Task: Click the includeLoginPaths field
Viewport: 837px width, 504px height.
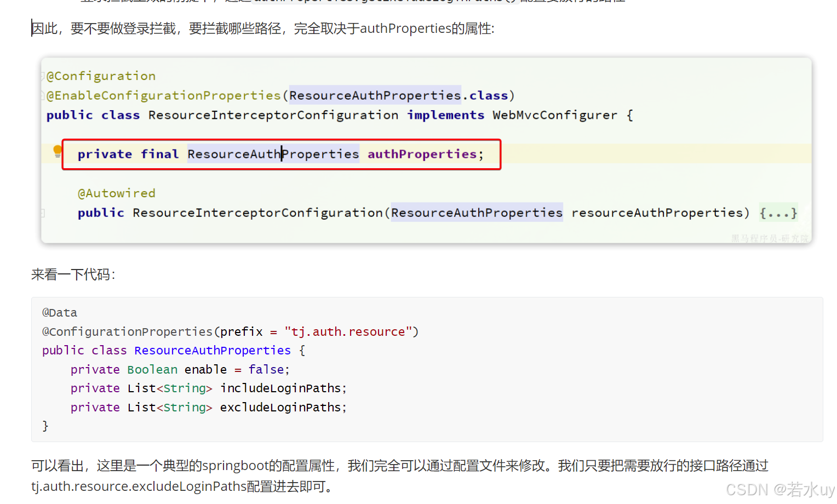Action: click(280, 388)
